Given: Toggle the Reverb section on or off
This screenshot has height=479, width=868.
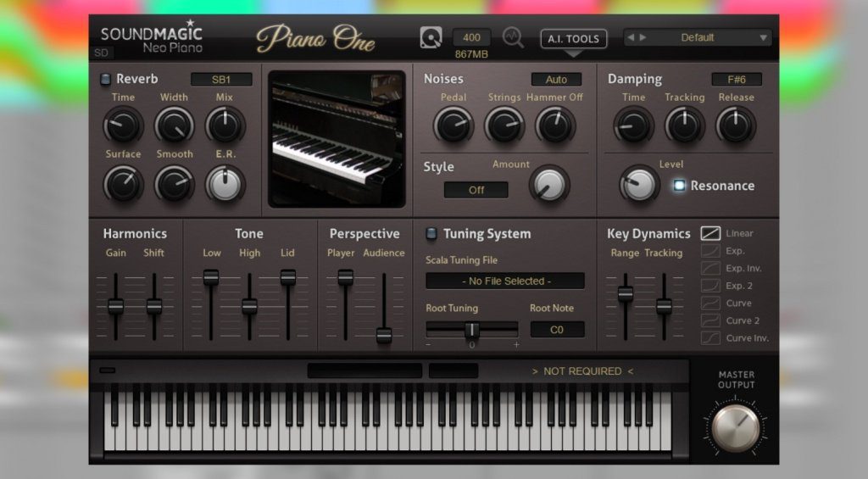Looking at the screenshot, I should pos(105,79).
